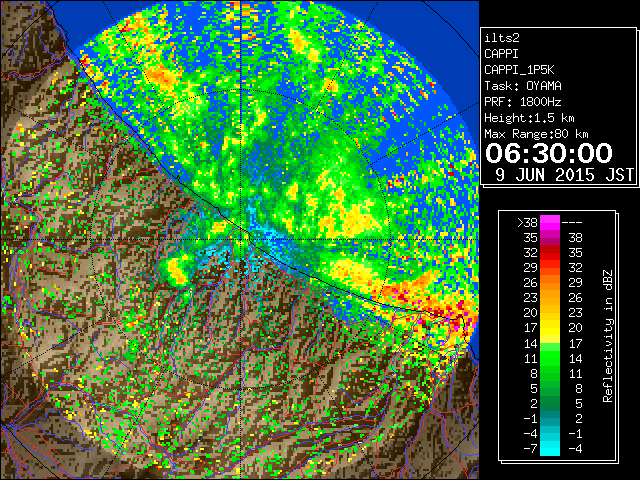The image size is (640, 480).
Task: Select the 'Task: OYAMA' text
Action: click(523, 86)
